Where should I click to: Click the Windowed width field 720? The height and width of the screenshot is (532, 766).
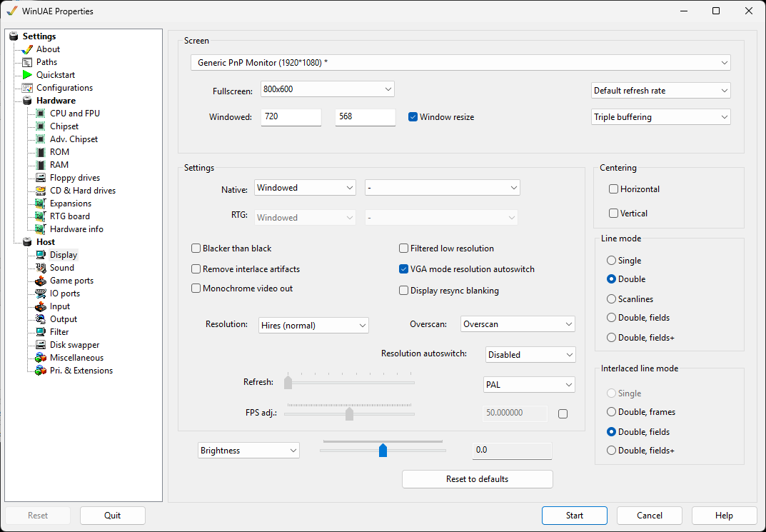tap(291, 117)
